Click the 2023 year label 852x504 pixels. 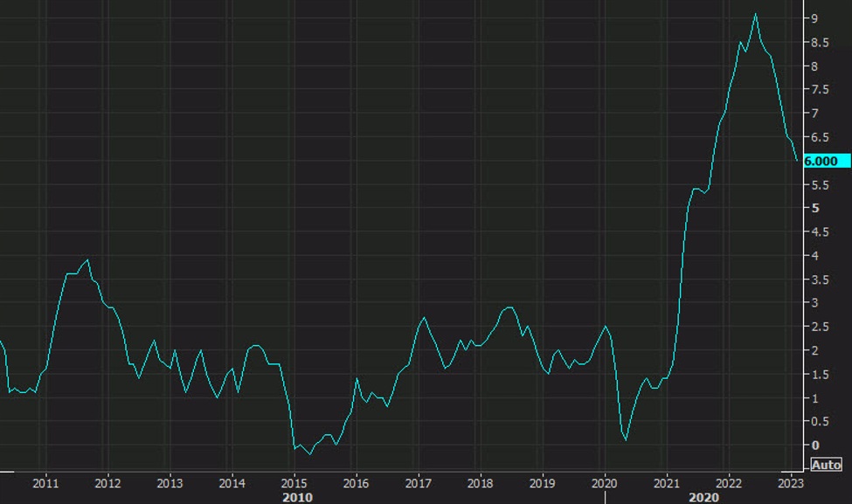(792, 480)
